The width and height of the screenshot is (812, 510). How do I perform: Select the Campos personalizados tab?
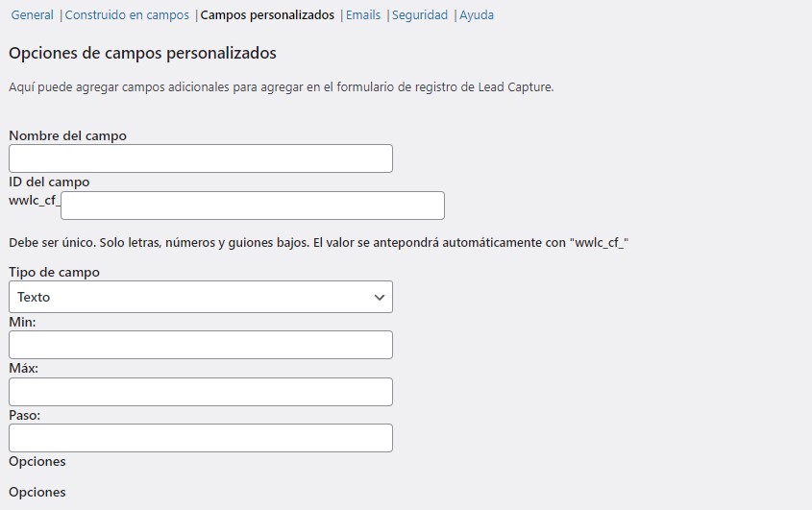267,15
